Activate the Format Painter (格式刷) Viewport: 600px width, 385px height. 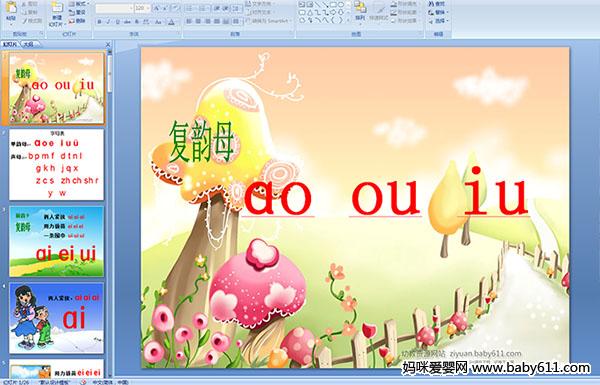(x=32, y=21)
